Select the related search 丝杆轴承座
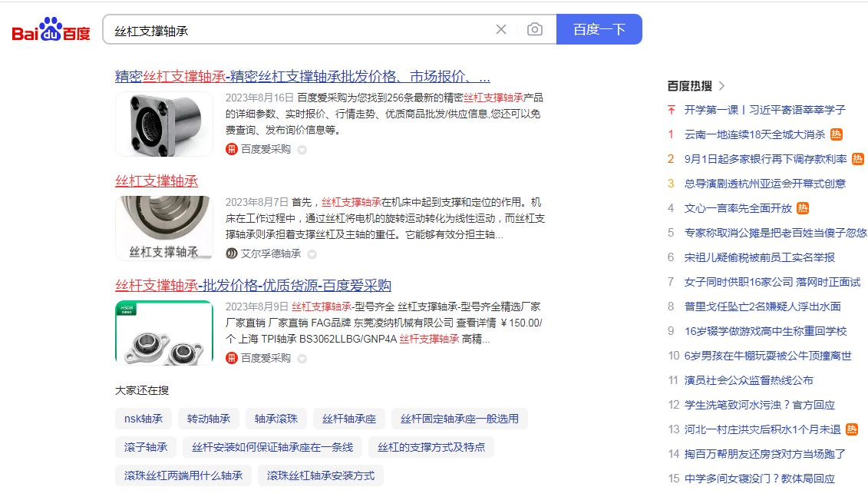This screenshot has width=868, height=497. (348, 419)
